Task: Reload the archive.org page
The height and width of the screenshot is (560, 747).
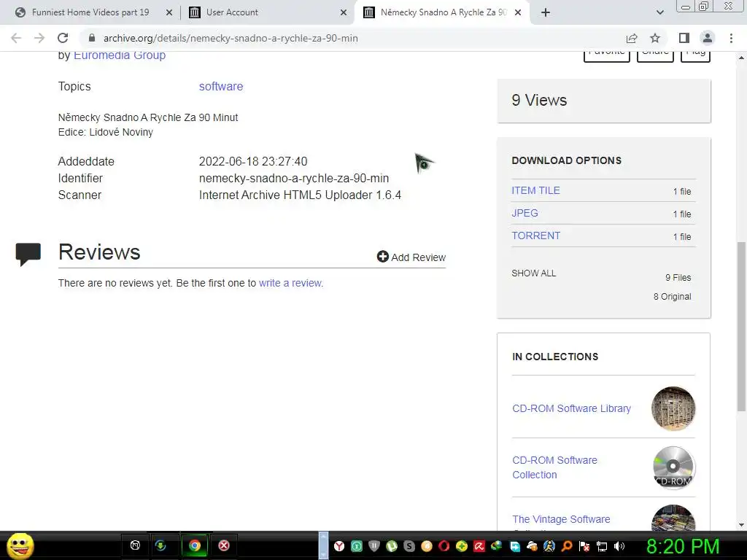Action: tap(63, 38)
